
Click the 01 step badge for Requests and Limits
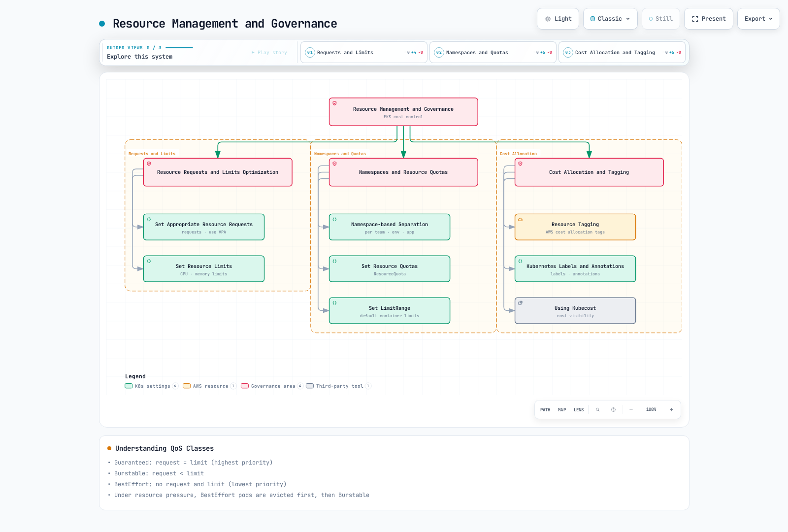[x=310, y=52]
